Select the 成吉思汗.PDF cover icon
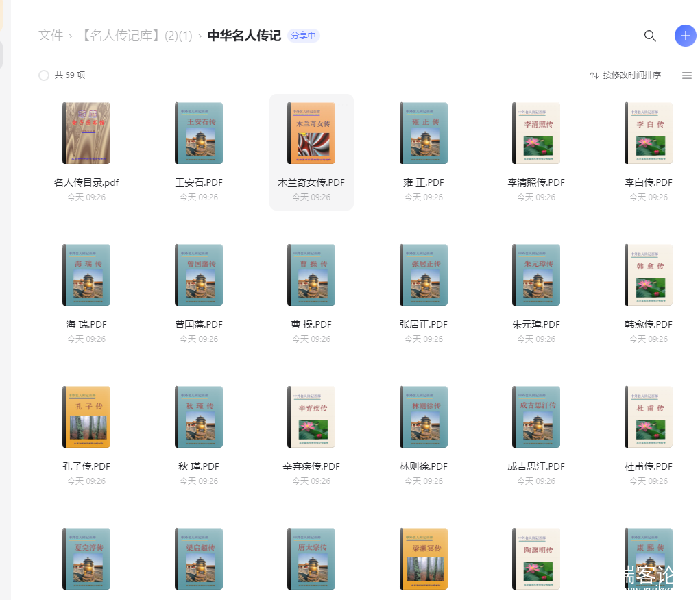700x600 pixels. click(536, 417)
